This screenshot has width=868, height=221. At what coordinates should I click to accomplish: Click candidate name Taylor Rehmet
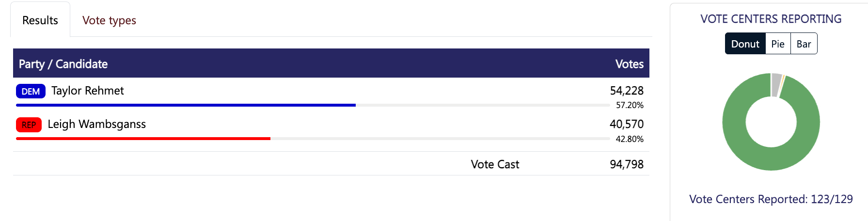(88, 91)
